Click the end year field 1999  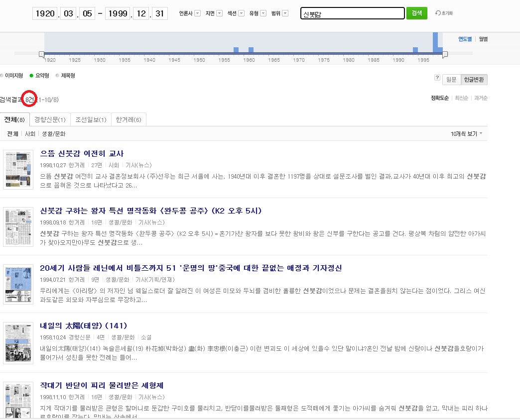[x=118, y=13]
